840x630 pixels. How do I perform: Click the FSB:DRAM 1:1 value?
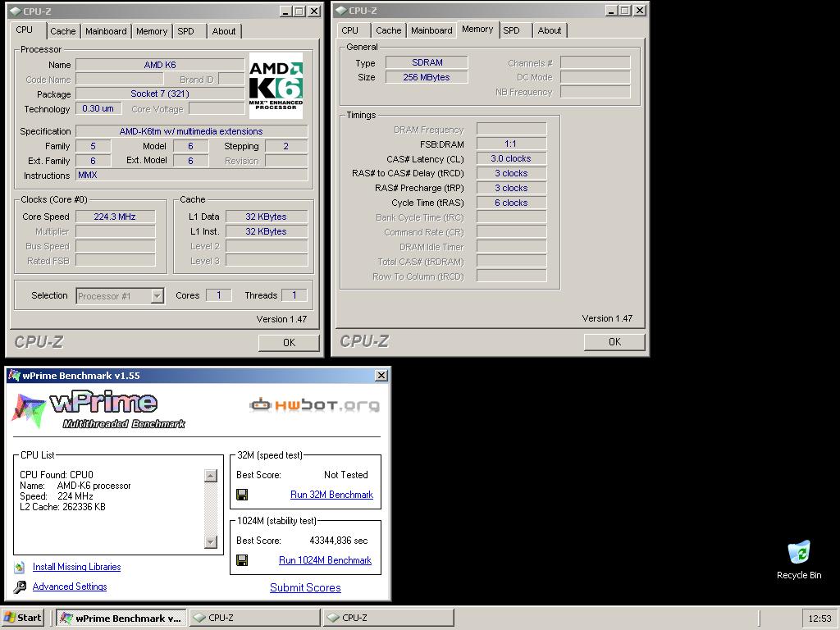coord(511,144)
